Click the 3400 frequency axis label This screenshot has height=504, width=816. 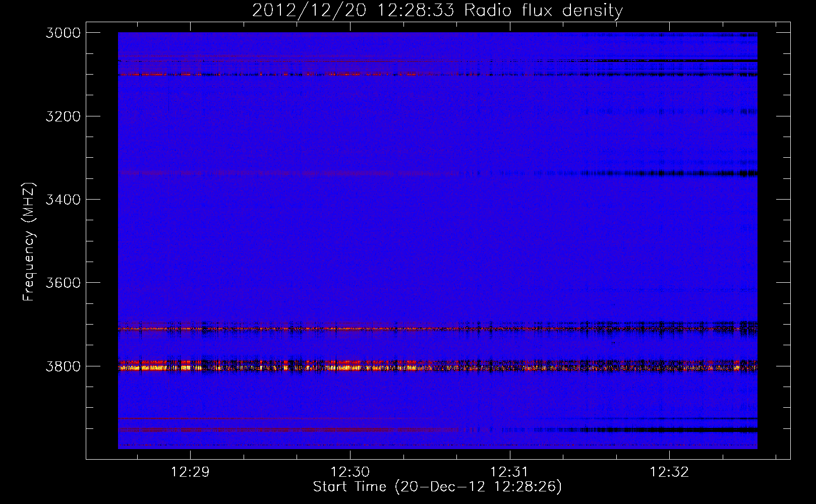point(63,200)
